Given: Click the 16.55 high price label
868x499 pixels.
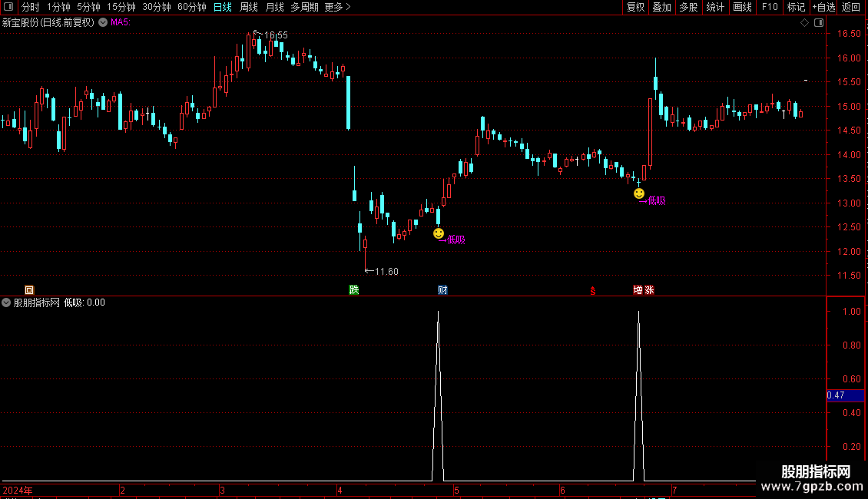Looking at the screenshot, I should pos(276,35).
